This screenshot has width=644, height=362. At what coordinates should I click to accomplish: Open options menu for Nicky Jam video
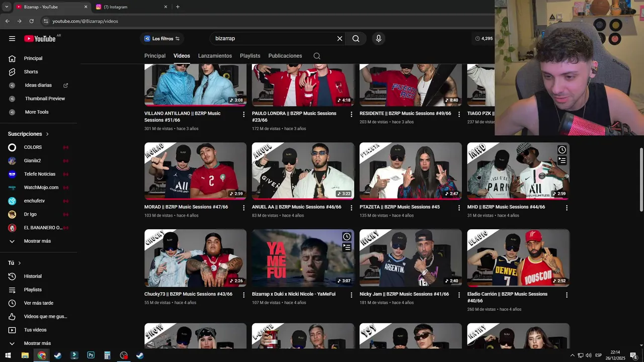tap(459, 295)
